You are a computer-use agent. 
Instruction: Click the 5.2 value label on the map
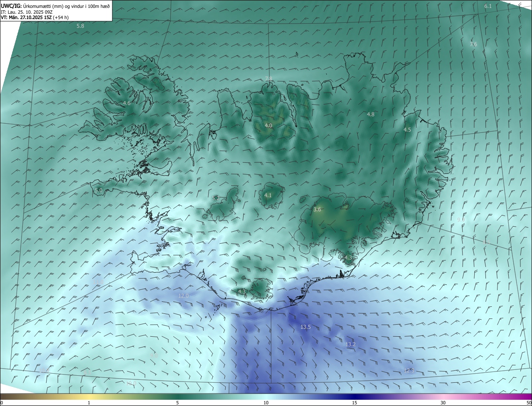[216, 198]
